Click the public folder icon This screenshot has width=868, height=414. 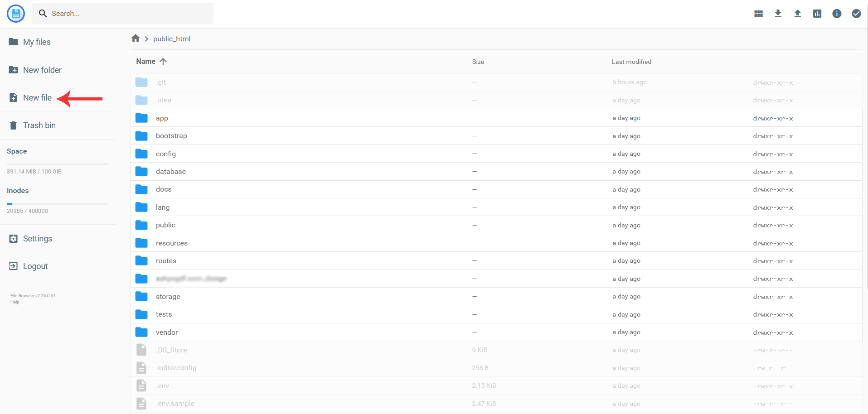coord(141,225)
